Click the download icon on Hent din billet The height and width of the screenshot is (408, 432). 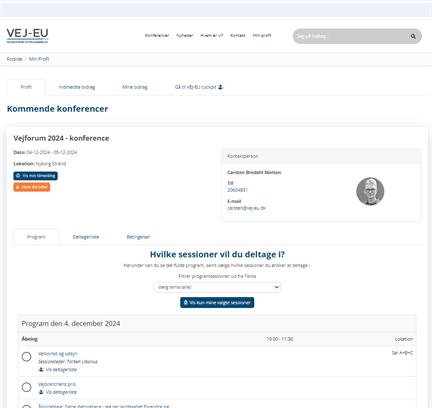pyautogui.click(x=18, y=187)
